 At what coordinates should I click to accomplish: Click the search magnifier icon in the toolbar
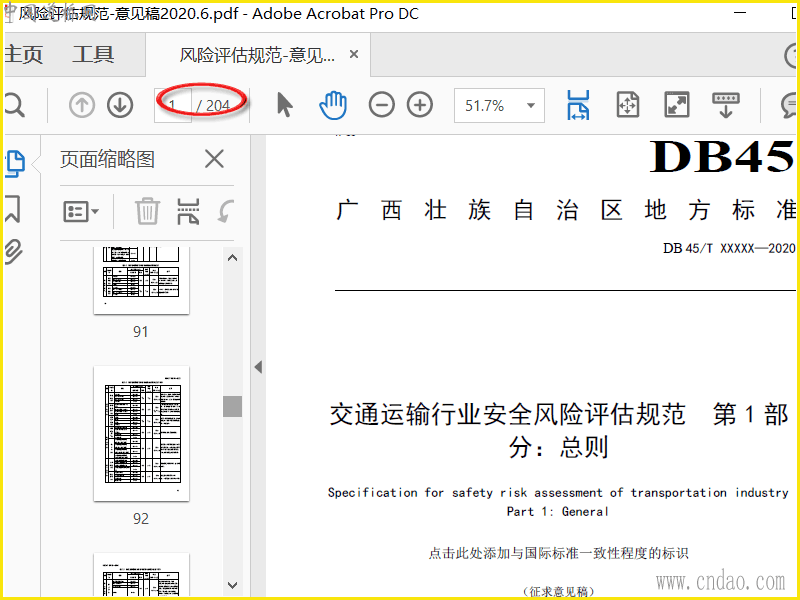coord(14,106)
